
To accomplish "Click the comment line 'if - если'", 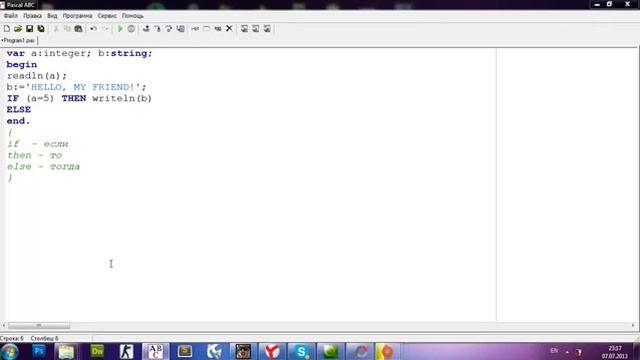I will click(38, 144).
